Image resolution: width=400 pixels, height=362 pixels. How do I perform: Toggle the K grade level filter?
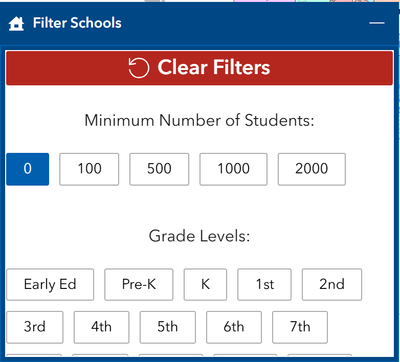205,285
